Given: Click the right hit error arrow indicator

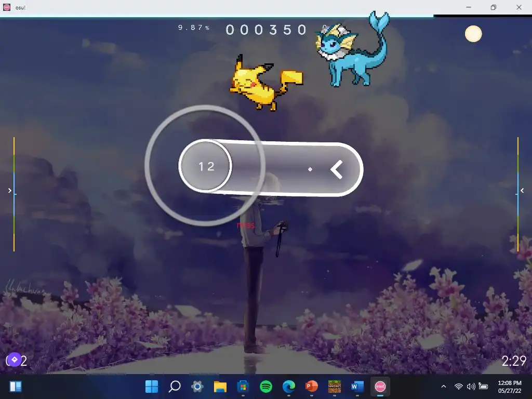Looking at the screenshot, I should click(x=522, y=191).
